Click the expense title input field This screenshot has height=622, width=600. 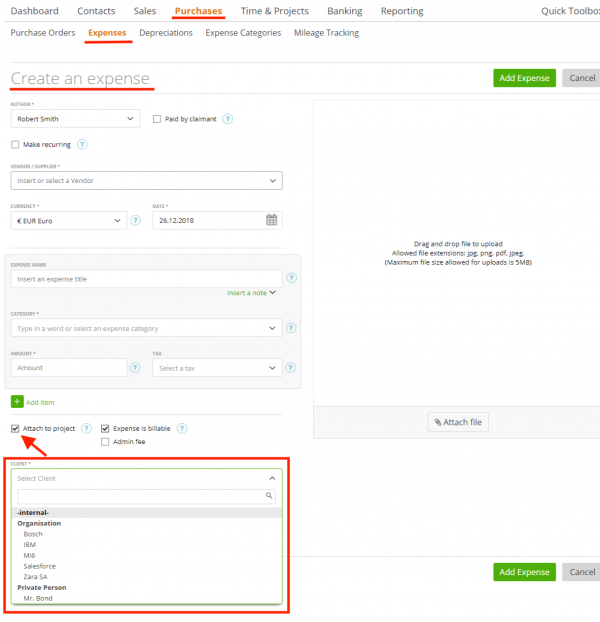click(146, 279)
